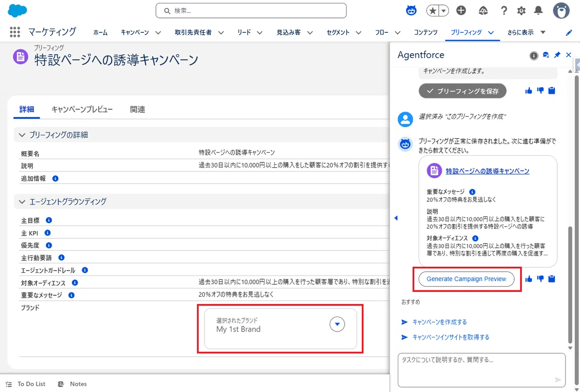The width and height of the screenshot is (580, 392).
Task: Collapse Agentforce panel with left triangle handle
Action: point(396,218)
